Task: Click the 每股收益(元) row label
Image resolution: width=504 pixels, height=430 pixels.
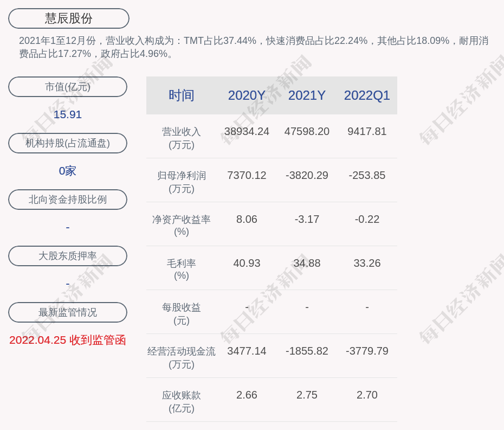Action: tap(182, 314)
